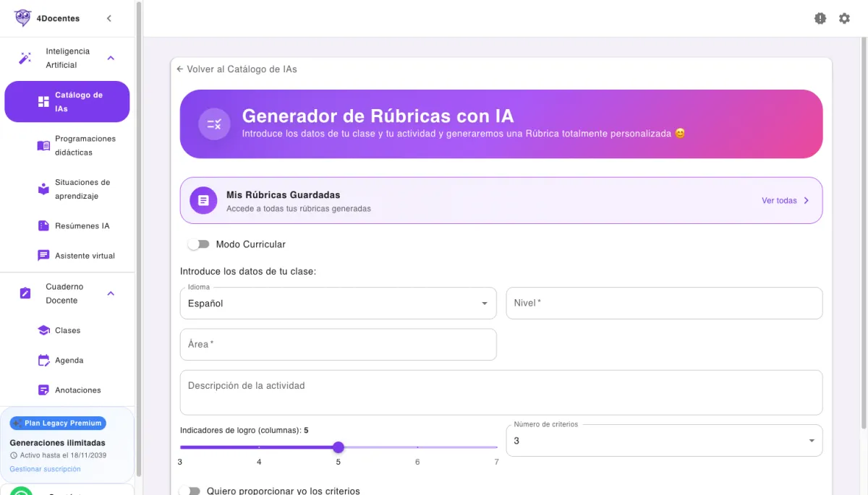Toggle Quiero proporcionar yo los criterios

coord(192,490)
